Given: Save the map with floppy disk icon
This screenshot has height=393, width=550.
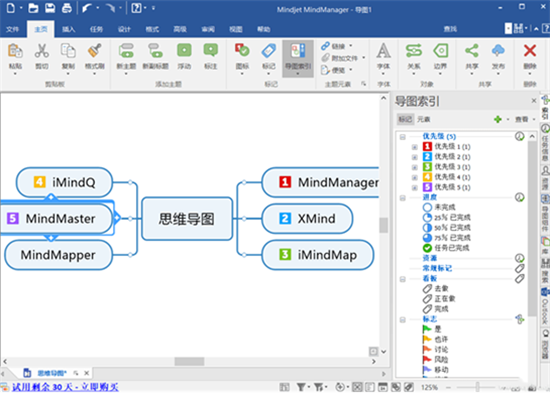Looking at the screenshot, I should (x=50, y=8).
